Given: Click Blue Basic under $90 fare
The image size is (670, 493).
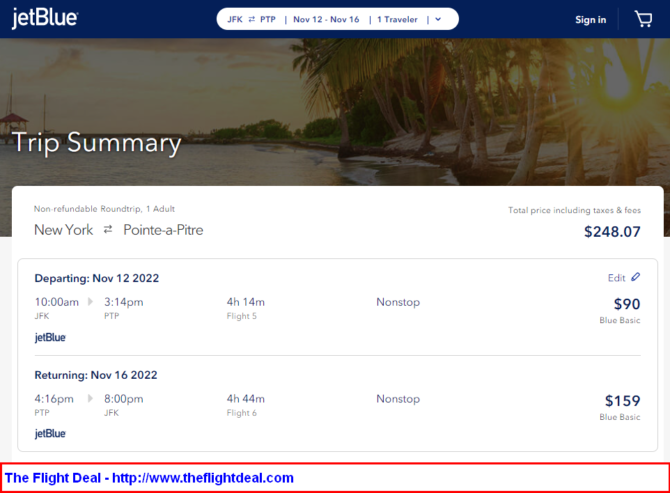Looking at the screenshot, I should tap(620, 320).
